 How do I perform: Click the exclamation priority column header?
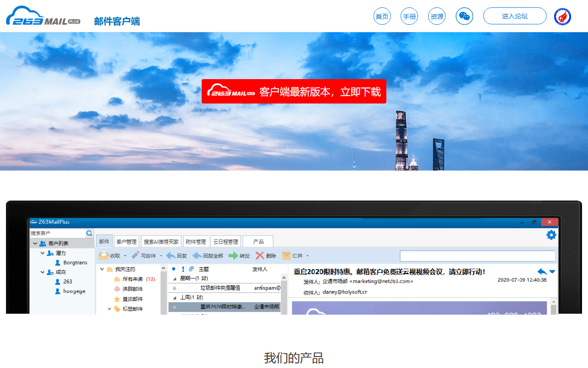(183, 269)
